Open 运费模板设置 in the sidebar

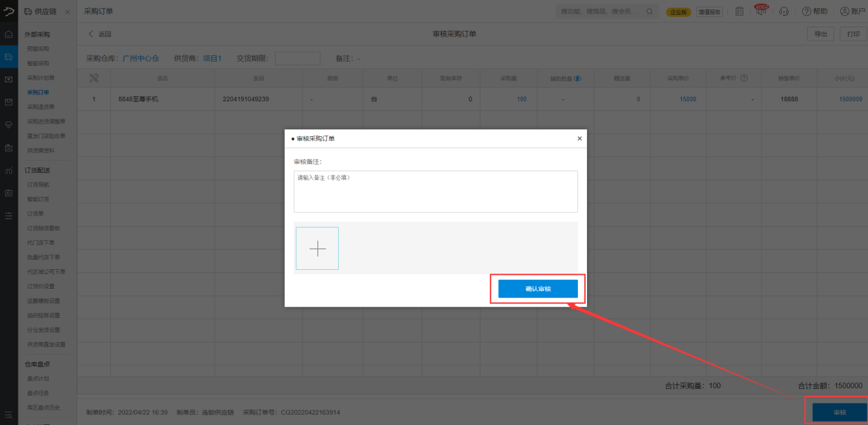point(43,301)
